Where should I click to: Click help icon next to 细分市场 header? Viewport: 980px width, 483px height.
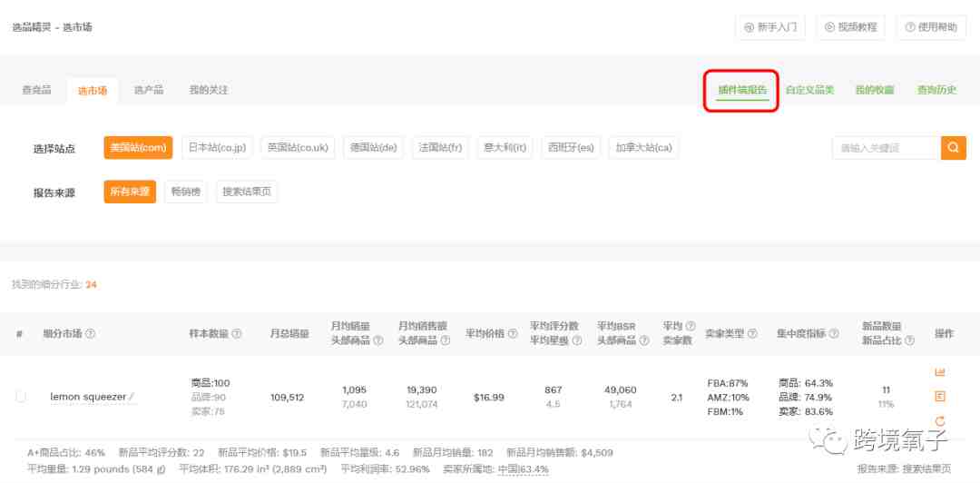coord(90,334)
